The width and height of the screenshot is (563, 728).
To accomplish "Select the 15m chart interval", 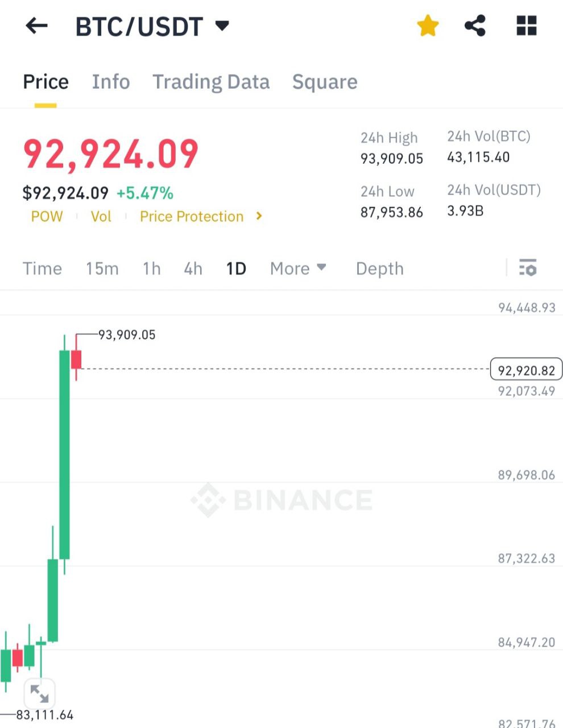I will point(102,268).
